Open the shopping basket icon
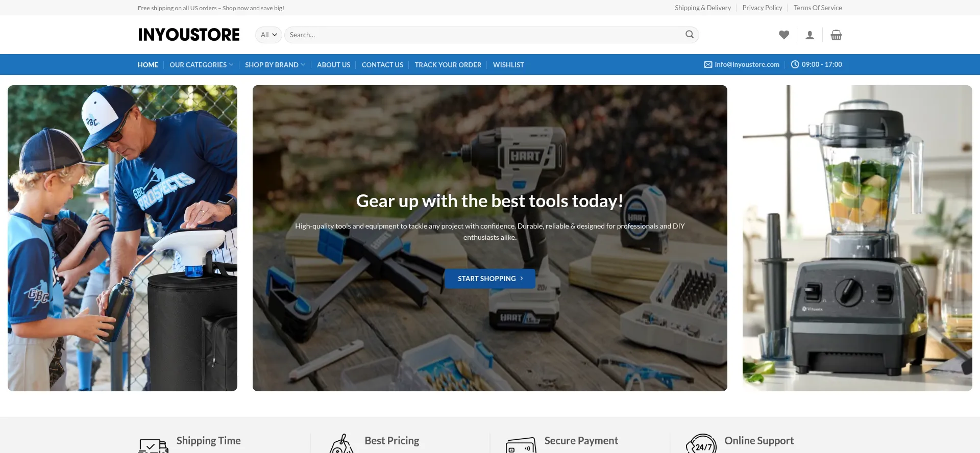Image resolution: width=980 pixels, height=453 pixels. [836, 35]
